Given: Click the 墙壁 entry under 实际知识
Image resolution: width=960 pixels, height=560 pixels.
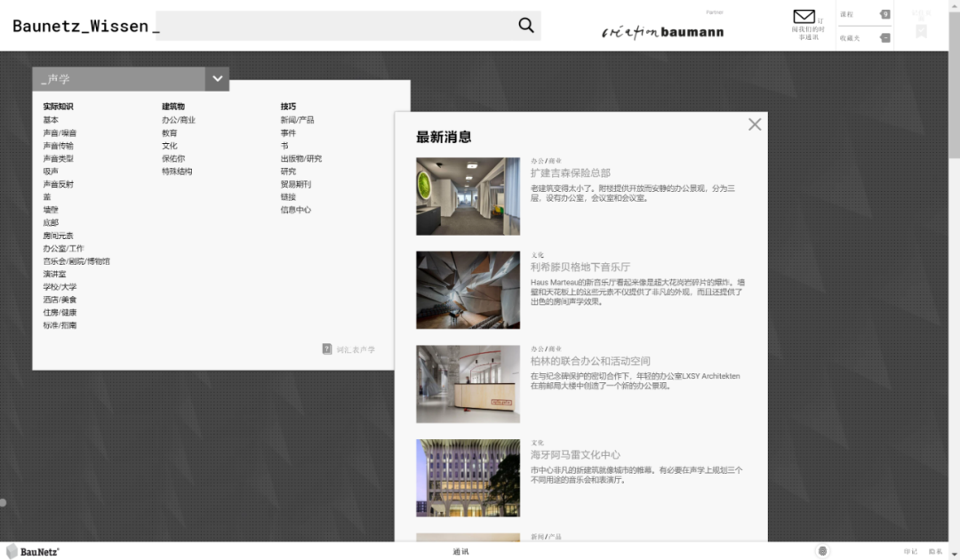Looking at the screenshot, I should [51, 210].
